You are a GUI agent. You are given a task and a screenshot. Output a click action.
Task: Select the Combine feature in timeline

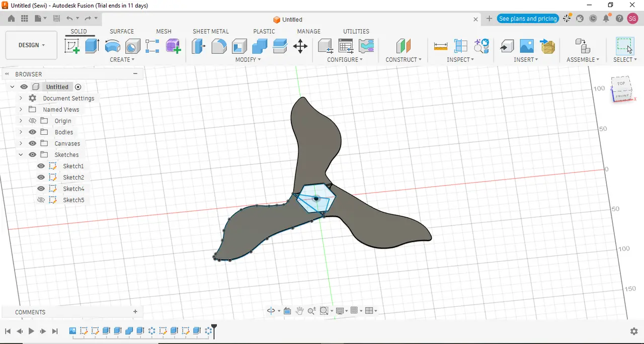pos(129,331)
